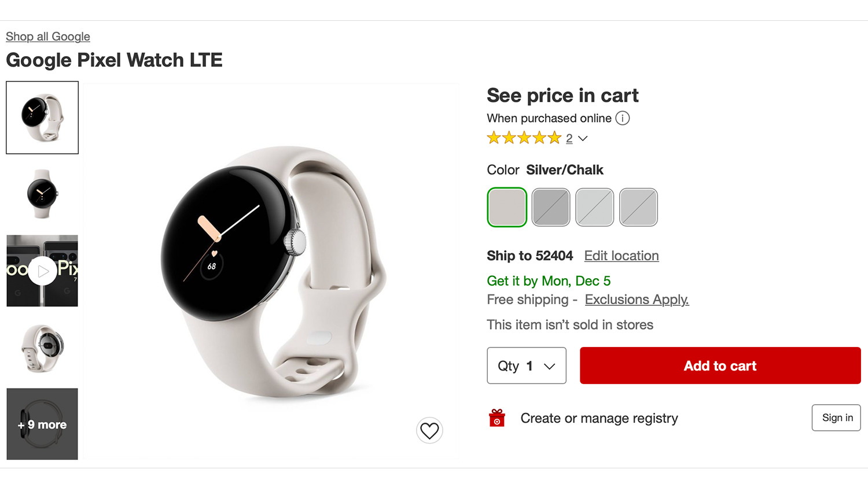
Task: Click the 'Edit location' link
Action: pos(621,256)
